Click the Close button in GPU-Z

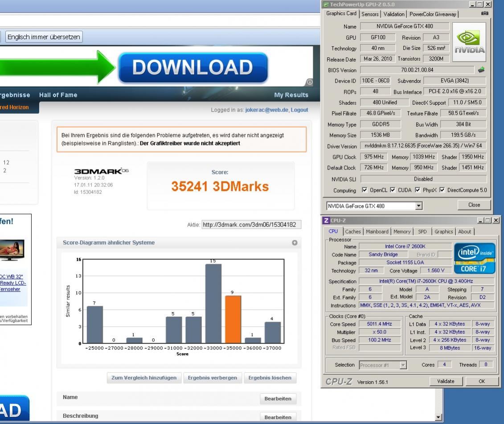(474, 205)
